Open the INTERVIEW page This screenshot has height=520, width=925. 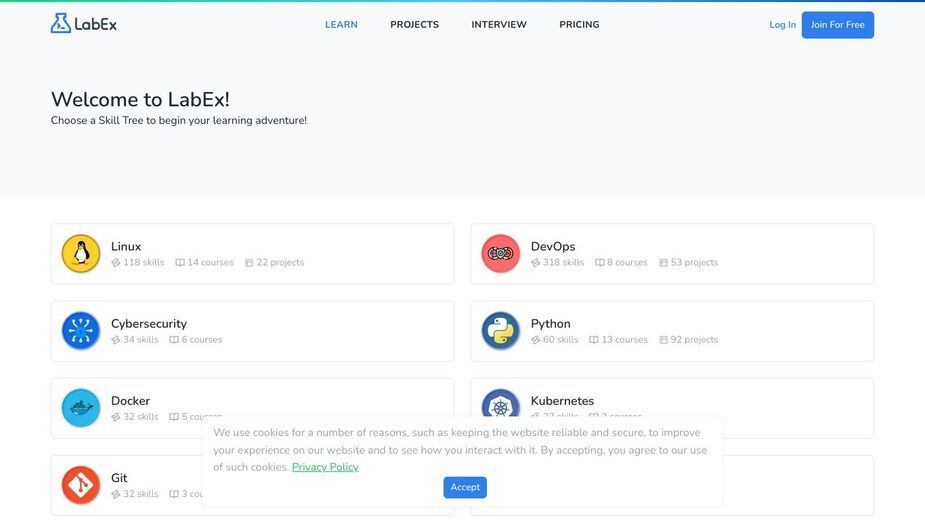[x=498, y=24]
